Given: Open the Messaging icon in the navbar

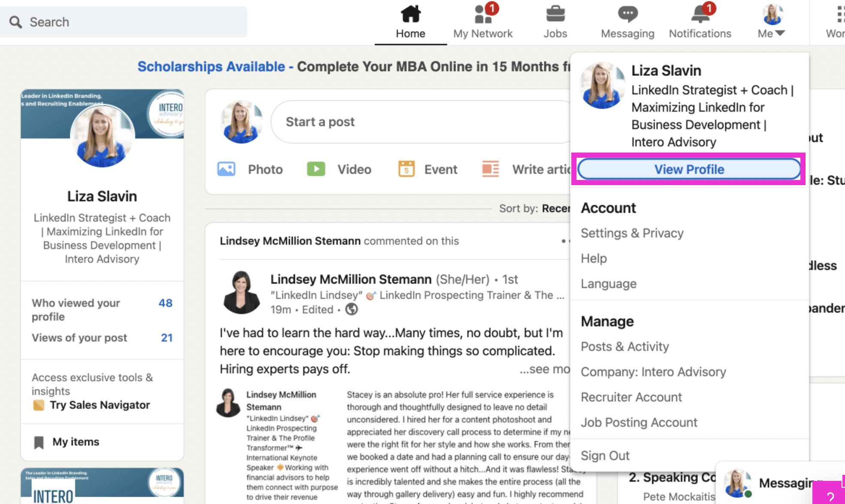Looking at the screenshot, I should click(627, 14).
